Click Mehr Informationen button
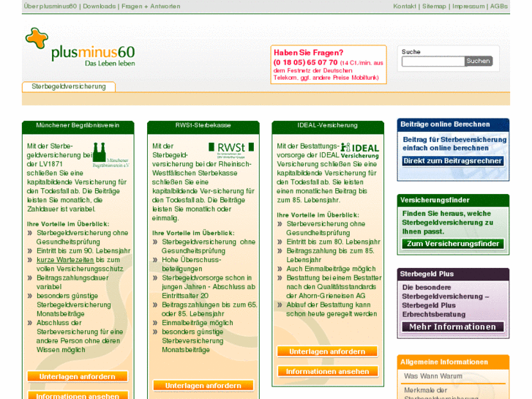532x399 pixels. click(453, 327)
